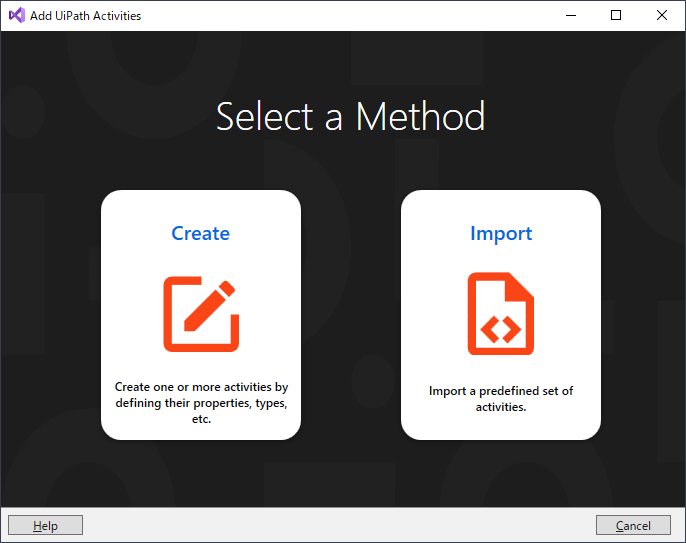Close the dialog with the X button
Screen dimensions: 686x543
662,15
